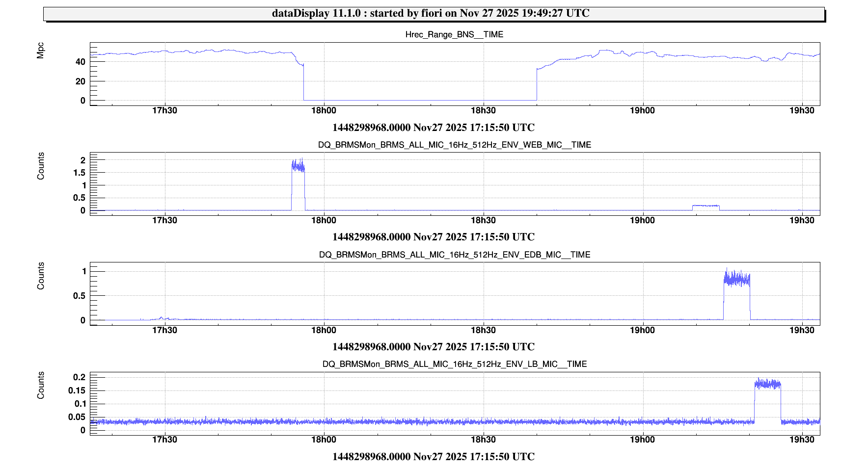This screenshot has height=467, width=868.
Task: Click the 40 Mpc y-axis tick label
Action: click(x=81, y=62)
